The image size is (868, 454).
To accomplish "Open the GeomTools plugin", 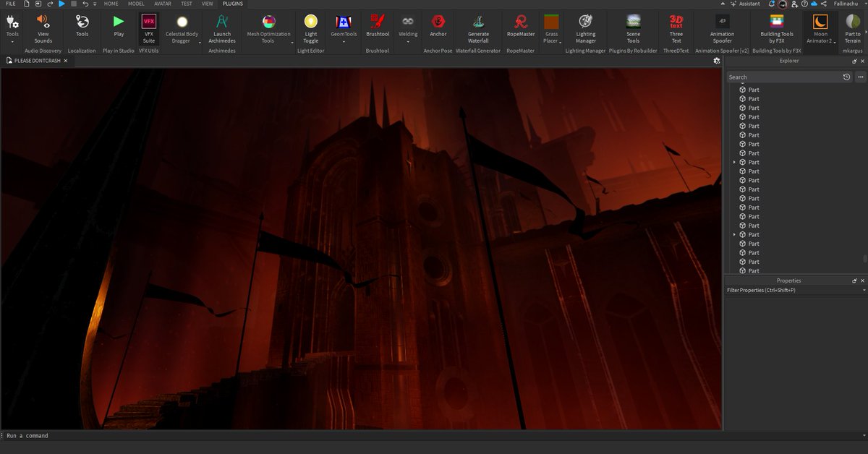I will pos(344,26).
